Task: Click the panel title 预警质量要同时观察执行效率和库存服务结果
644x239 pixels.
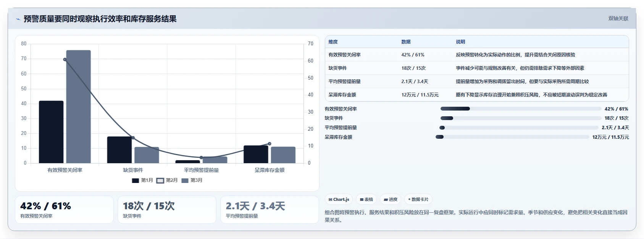Action: 100,19
